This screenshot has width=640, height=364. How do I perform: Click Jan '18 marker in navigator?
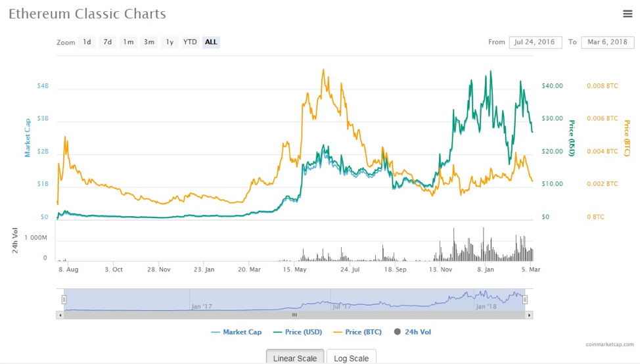click(x=486, y=306)
